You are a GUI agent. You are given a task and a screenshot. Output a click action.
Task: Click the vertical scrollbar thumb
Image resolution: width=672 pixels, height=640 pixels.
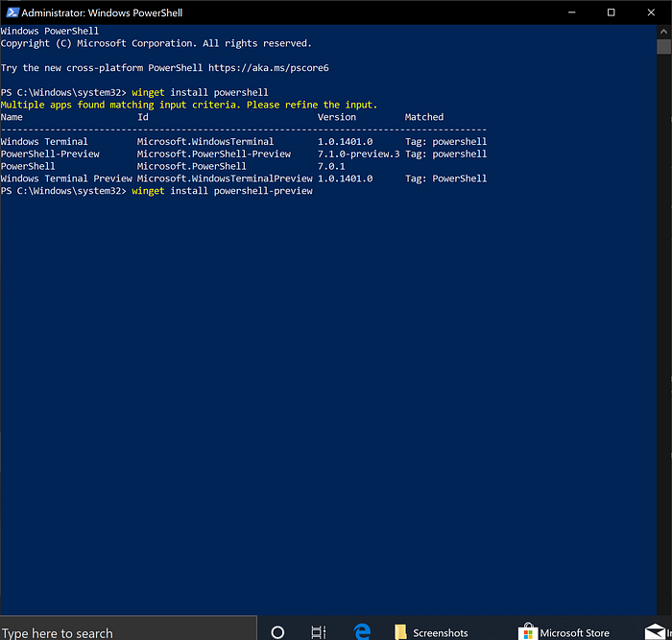[x=663, y=46]
